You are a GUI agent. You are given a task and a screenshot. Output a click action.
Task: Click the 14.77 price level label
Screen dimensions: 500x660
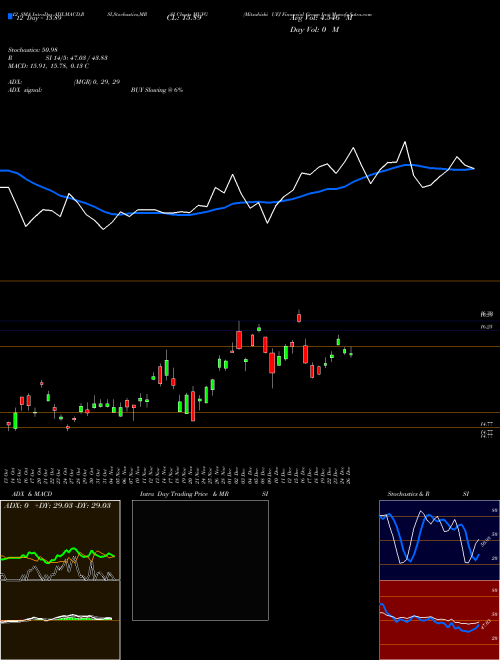tap(487, 425)
